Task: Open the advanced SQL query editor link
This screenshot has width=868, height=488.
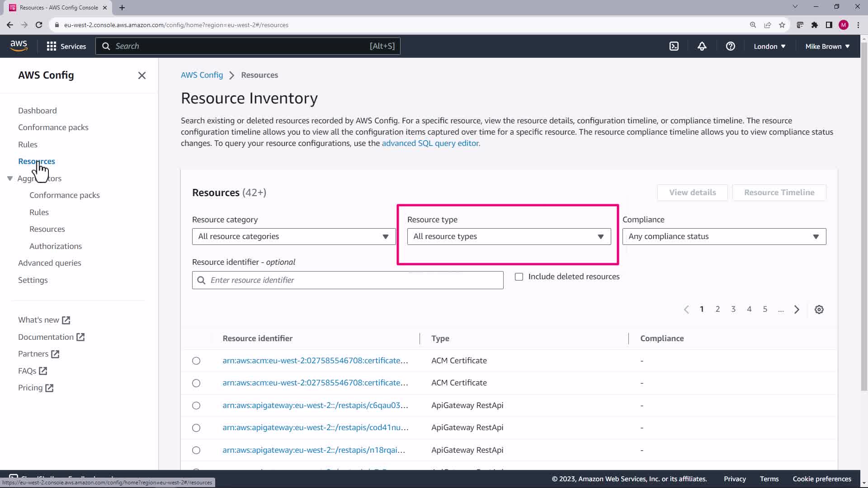Action: tap(430, 143)
